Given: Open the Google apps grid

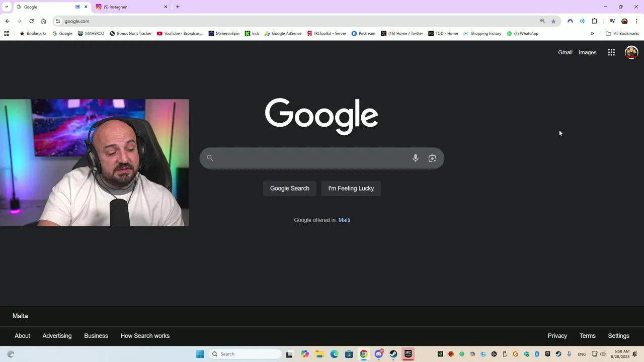Looking at the screenshot, I should pos(611,52).
